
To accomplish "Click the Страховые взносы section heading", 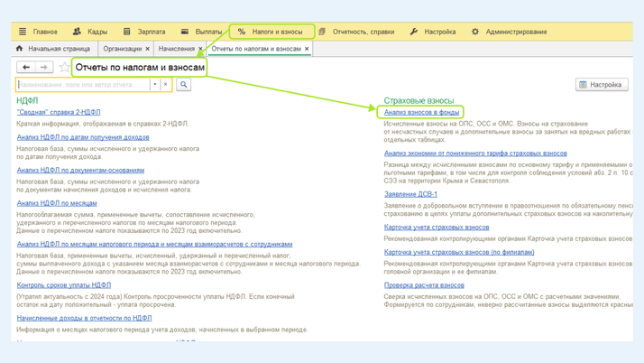I will click(419, 101).
